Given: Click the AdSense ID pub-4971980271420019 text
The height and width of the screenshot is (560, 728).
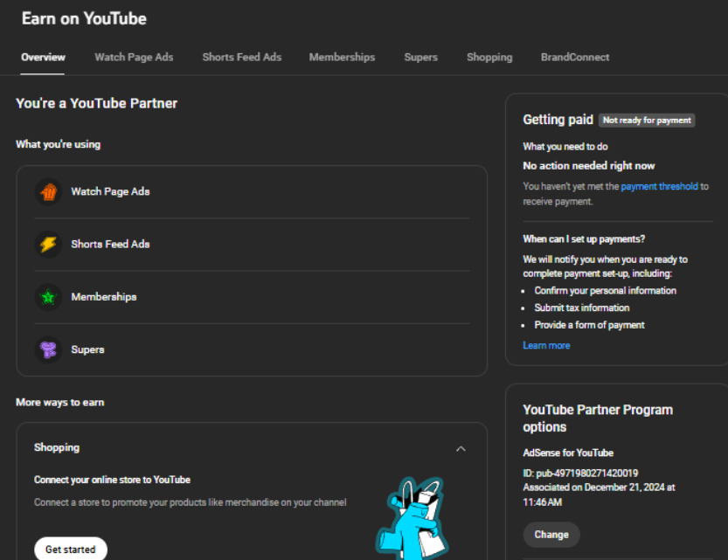Looking at the screenshot, I should pyautogui.click(x=580, y=474).
